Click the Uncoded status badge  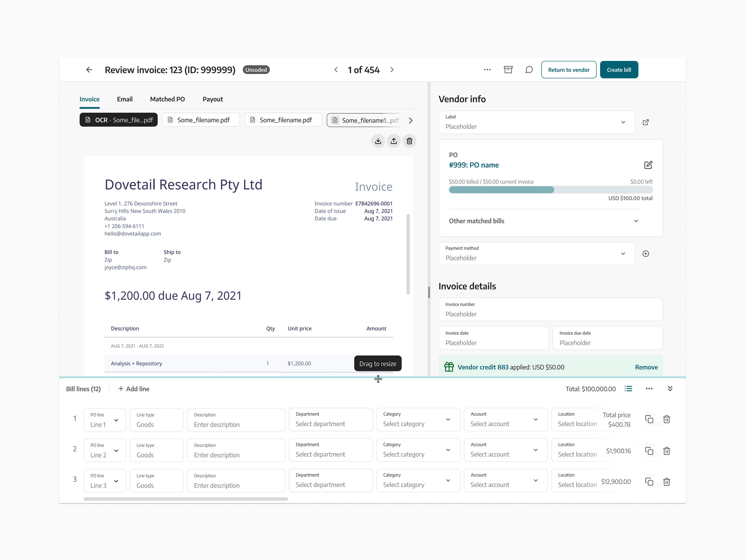point(256,70)
